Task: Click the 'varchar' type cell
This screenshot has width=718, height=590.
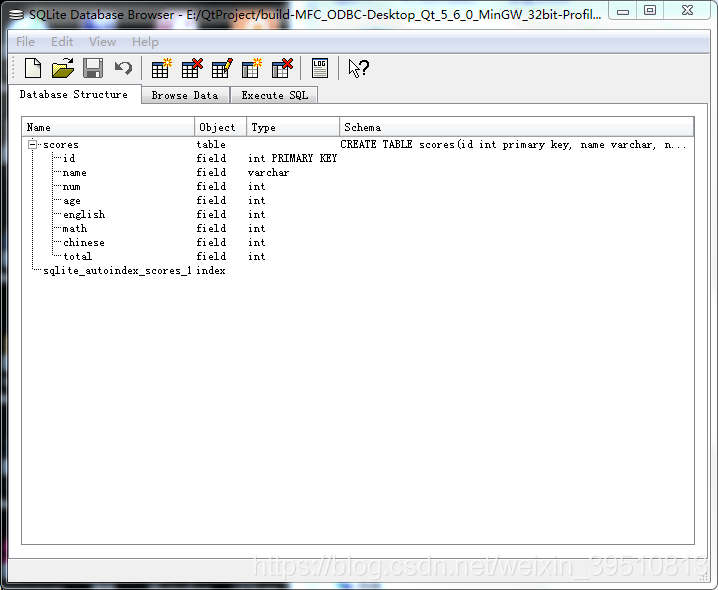Action: pyautogui.click(x=268, y=173)
